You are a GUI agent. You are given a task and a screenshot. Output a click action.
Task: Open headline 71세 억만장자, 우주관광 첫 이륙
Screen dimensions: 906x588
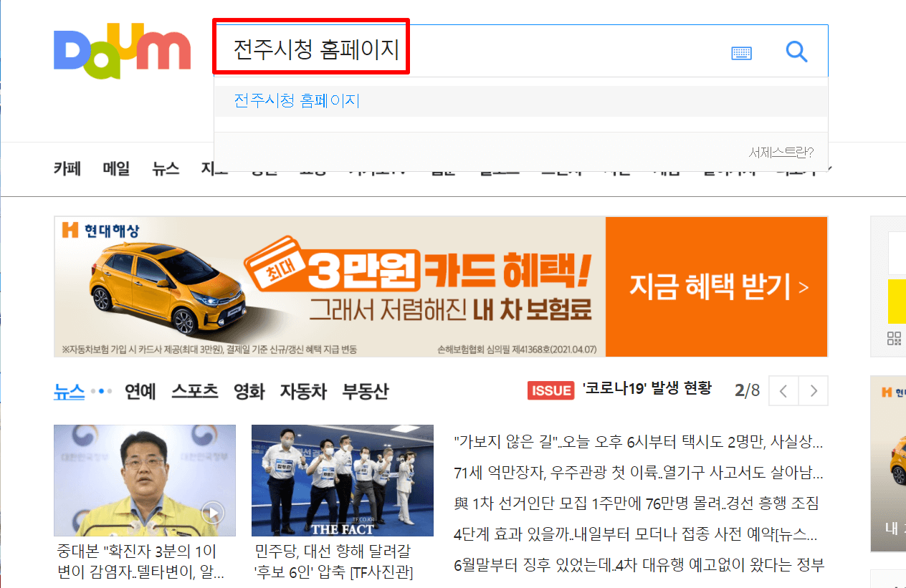coord(639,473)
